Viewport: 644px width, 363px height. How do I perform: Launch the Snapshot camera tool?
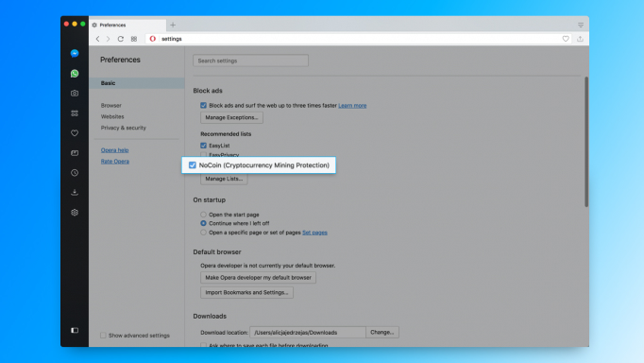click(75, 94)
